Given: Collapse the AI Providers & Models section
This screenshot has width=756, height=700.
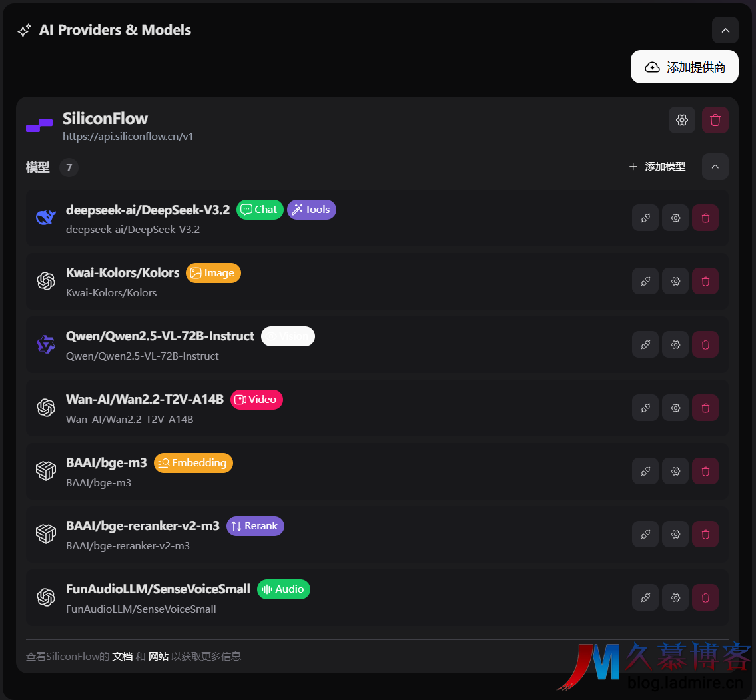Looking at the screenshot, I should click(725, 30).
